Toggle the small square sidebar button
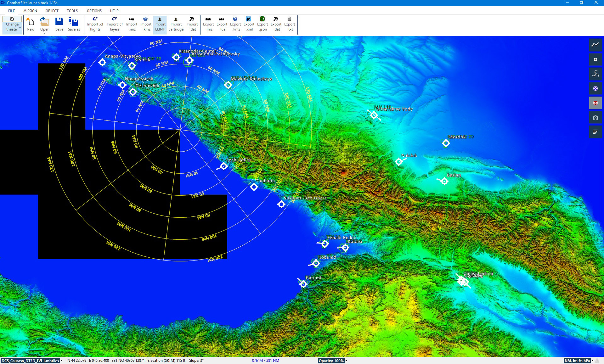 595,59
